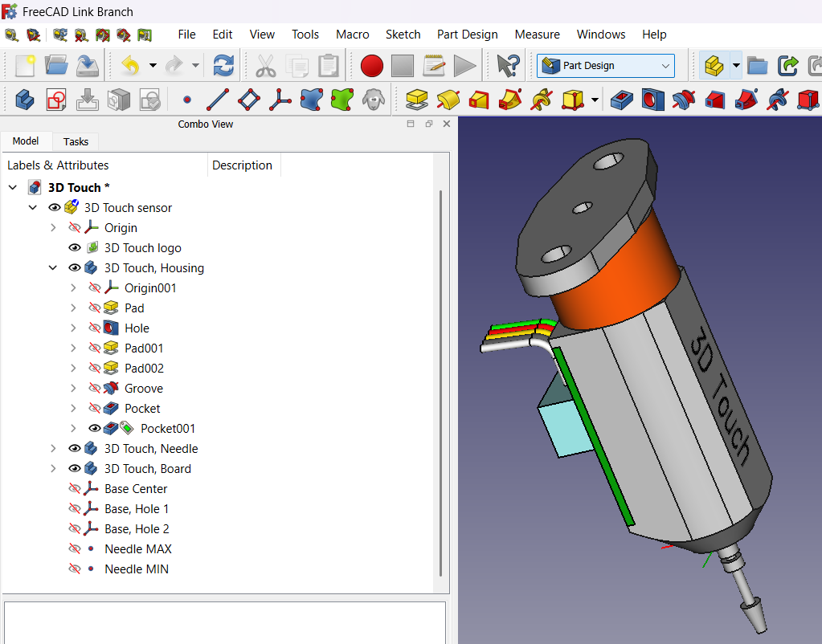822x644 pixels.
Task: Open the Part Design menu
Action: (x=468, y=35)
